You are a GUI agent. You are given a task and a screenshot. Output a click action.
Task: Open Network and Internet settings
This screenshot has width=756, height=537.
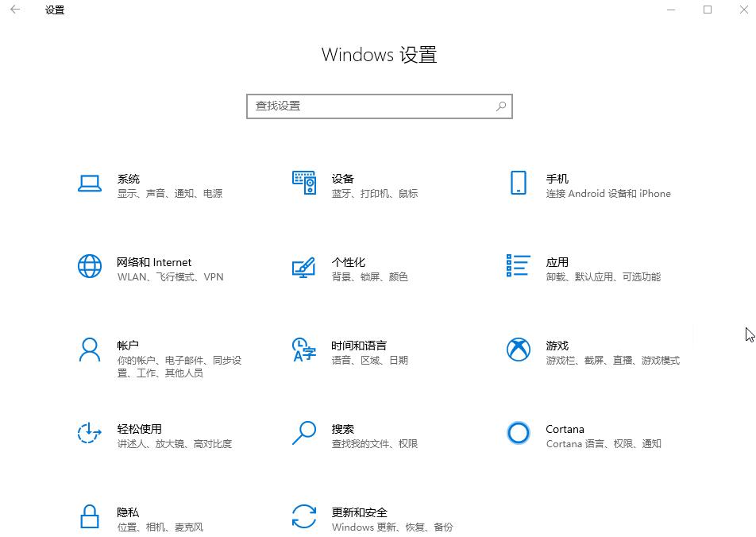coord(155,268)
